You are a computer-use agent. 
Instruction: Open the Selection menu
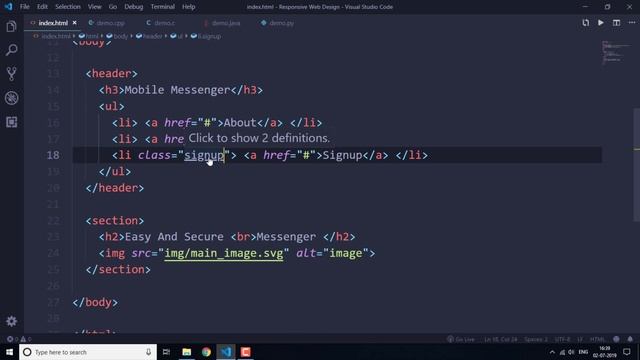click(68, 7)
